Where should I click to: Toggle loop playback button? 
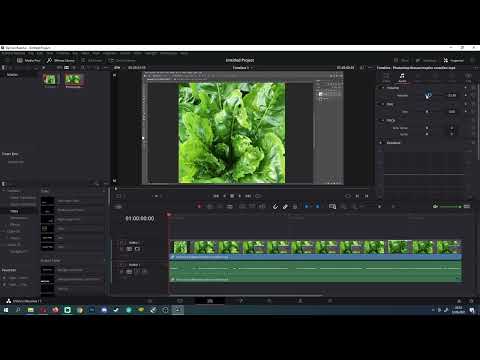(x=258, y=196)
